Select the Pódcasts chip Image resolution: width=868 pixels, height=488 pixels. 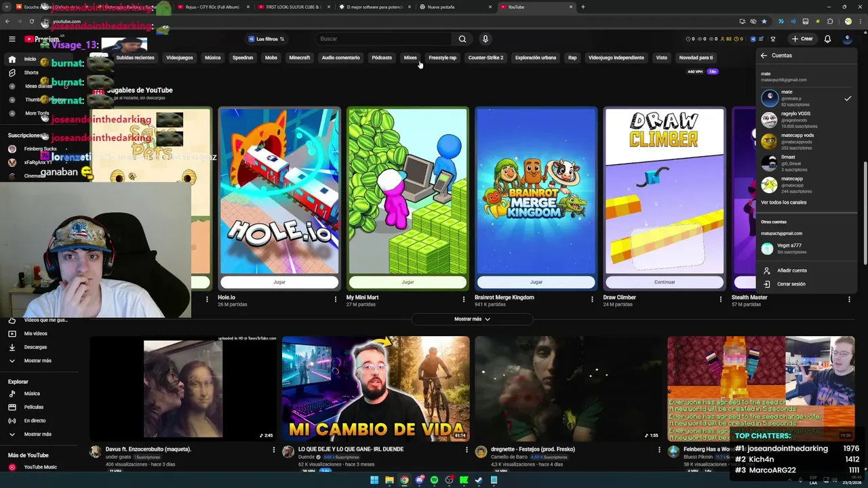tap(382, 58)
